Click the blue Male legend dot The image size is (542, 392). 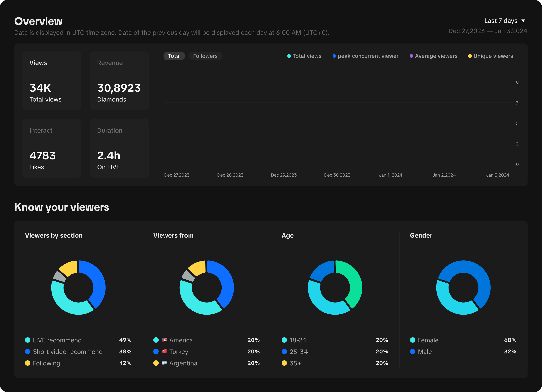(x=412, y=351)
